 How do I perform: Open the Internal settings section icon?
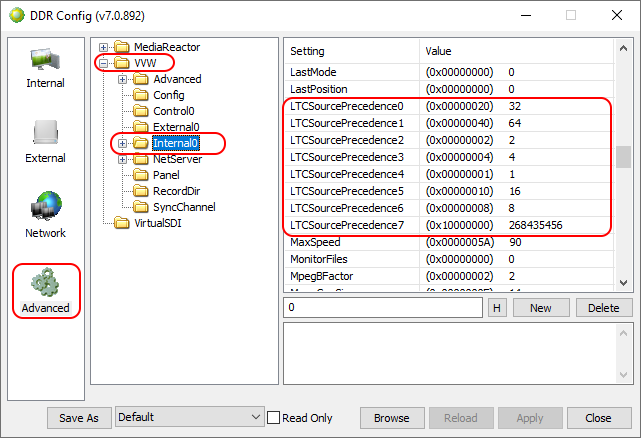tap(45, 60)
